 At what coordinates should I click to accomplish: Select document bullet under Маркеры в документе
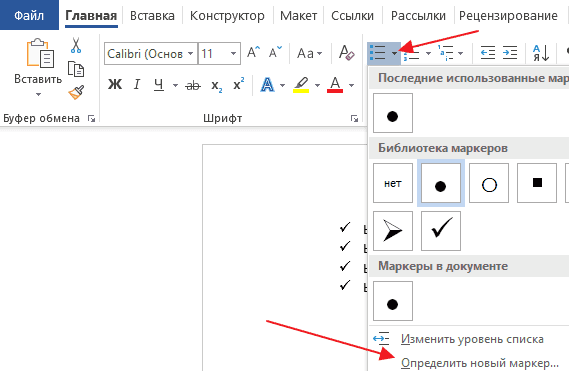[393, 301]
